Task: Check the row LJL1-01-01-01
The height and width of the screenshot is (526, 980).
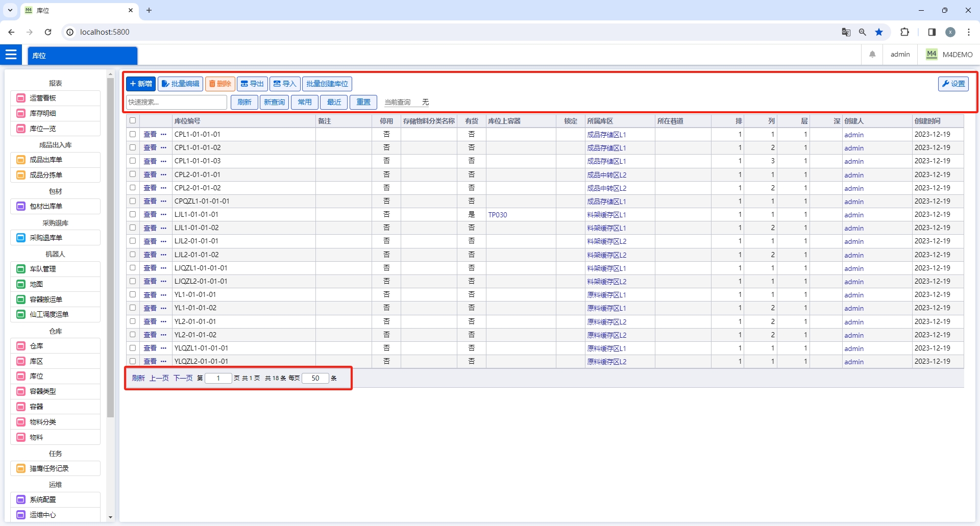Action: click(133, 214)
